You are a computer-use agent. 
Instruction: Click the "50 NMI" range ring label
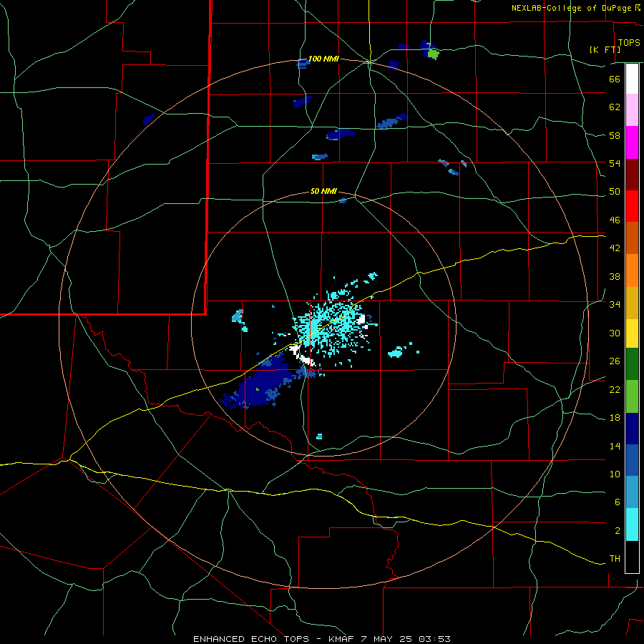(323, 191)
